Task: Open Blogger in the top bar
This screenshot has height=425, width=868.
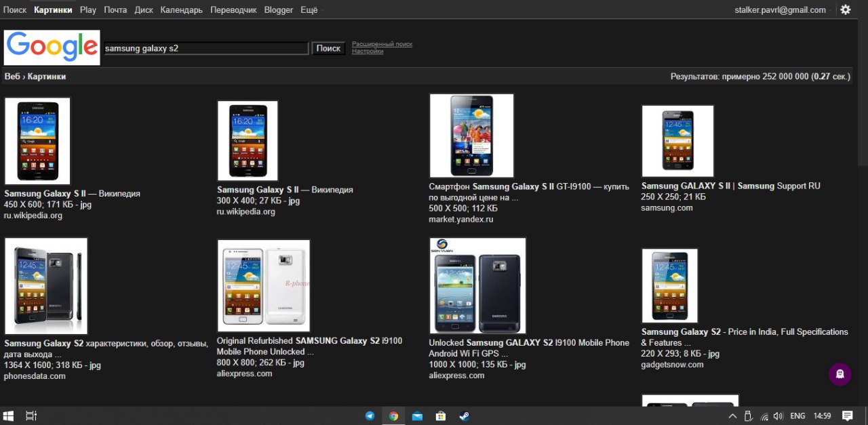Action: click(279, 10)
